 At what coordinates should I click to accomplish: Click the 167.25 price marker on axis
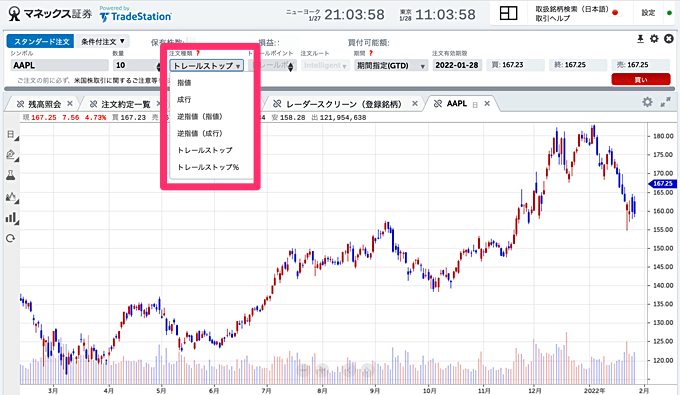(662, 184)
